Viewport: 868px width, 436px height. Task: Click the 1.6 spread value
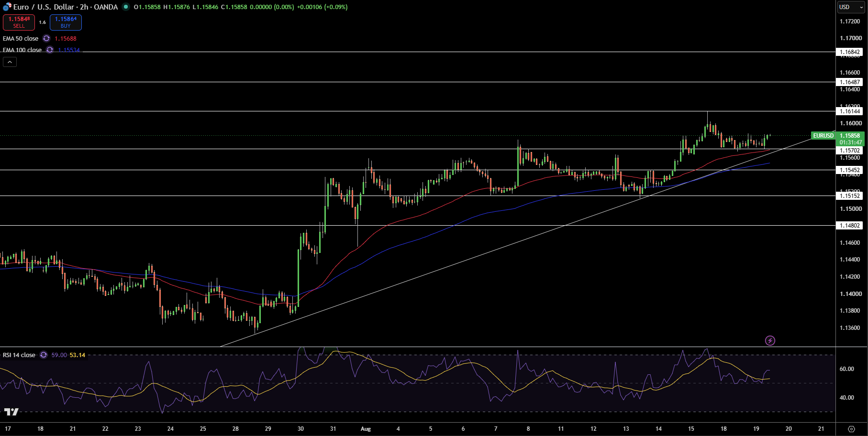43,22
